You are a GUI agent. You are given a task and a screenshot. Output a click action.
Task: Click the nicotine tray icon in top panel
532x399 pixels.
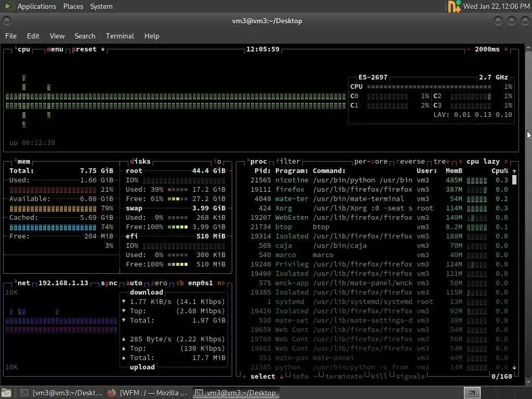[x=454, y=6]
